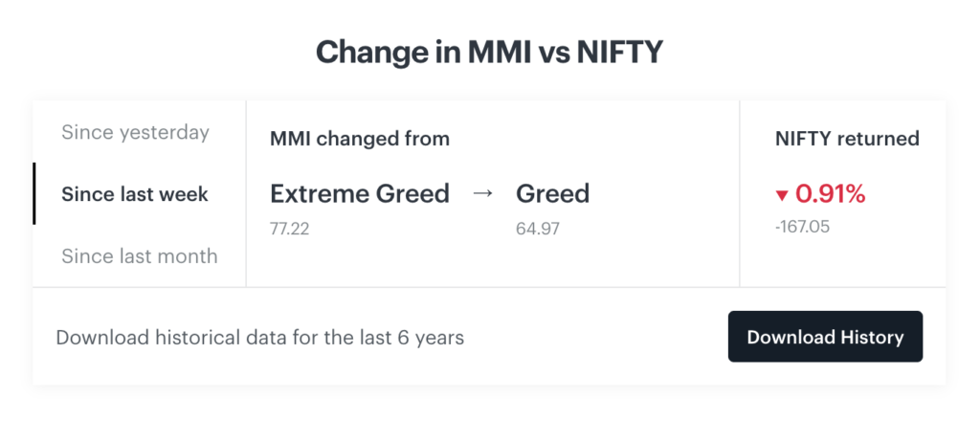Select the Since last week tab
Screen dimensions: 980x442
[135, 194]
